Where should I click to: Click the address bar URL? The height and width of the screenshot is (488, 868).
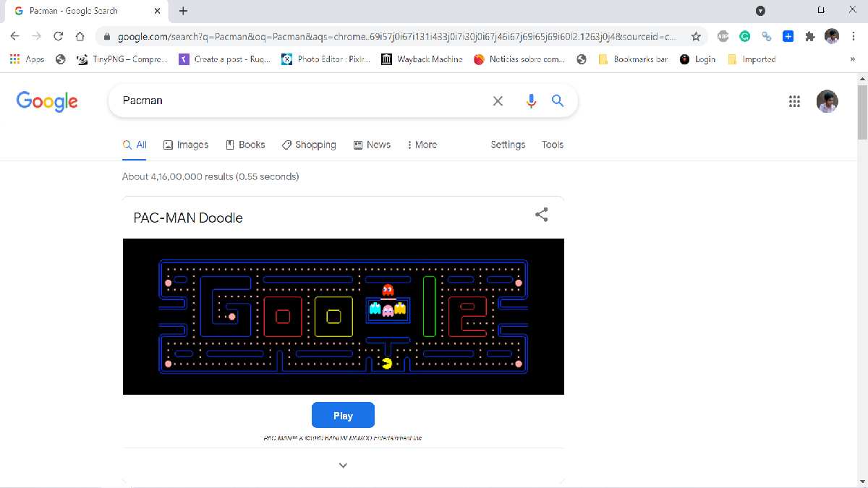click(396, 36)
